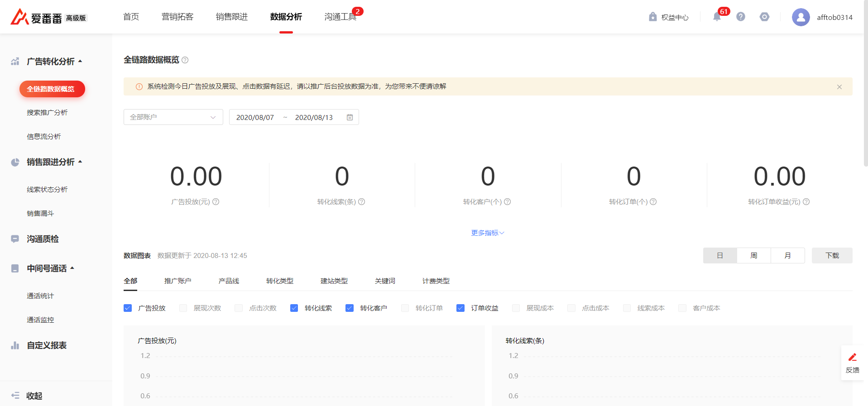Switch to the 计费类型 tab
The height and width of the screenshot is (406, 868).
tap(436, 281)
